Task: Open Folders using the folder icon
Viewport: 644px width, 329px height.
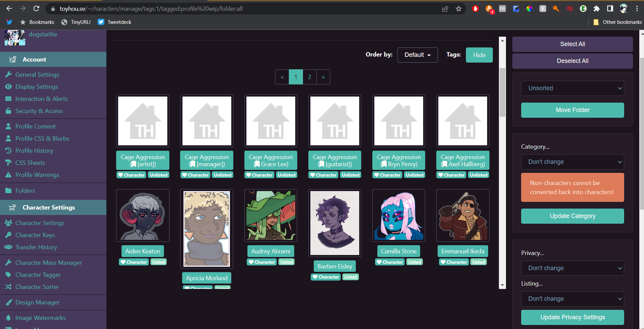Action: click(9, 190)
